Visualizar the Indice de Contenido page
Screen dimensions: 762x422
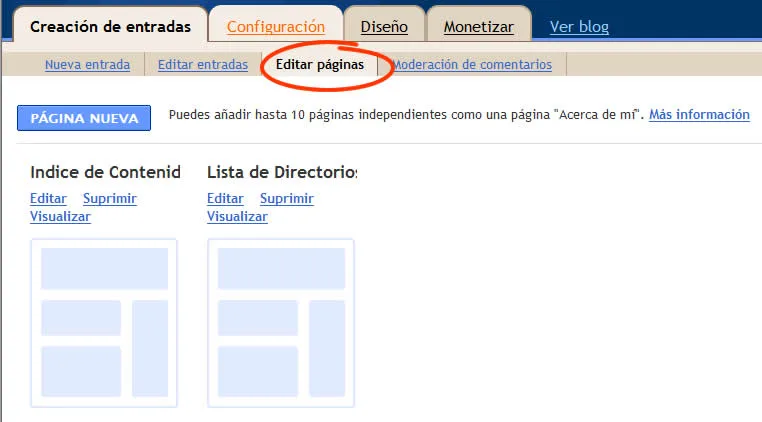coord(60,216)
